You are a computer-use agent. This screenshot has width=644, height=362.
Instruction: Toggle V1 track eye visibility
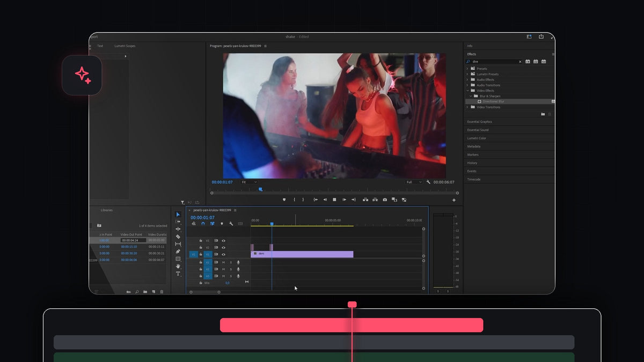coord(223,254)
